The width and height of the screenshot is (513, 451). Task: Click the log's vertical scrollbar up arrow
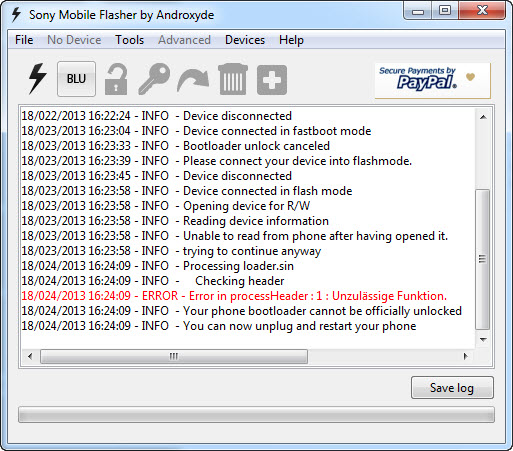(483, 117)
